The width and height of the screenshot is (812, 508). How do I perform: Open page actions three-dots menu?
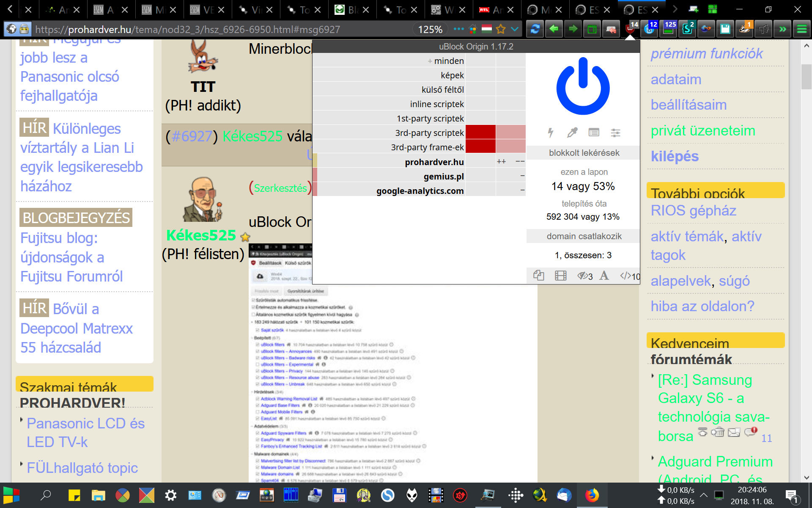pos(458,29)
